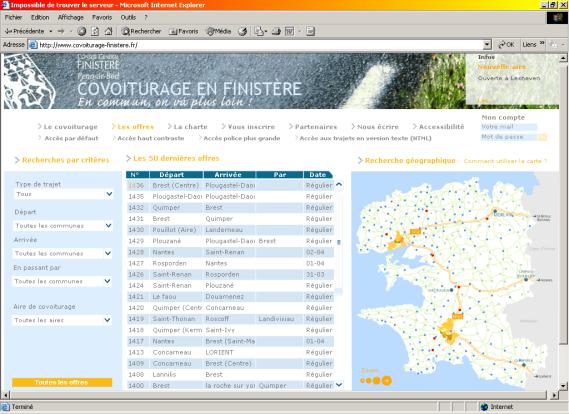The height and width of the screenshot is (414, 569).
Task: Go back with the Précédente button
Action: click(24, 32)
